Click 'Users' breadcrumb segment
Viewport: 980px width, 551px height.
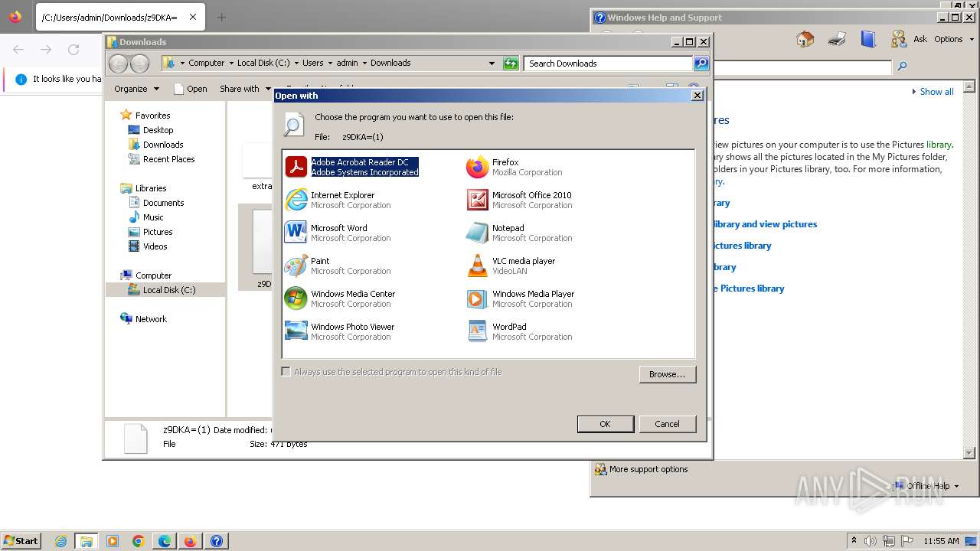pos(312,64)
